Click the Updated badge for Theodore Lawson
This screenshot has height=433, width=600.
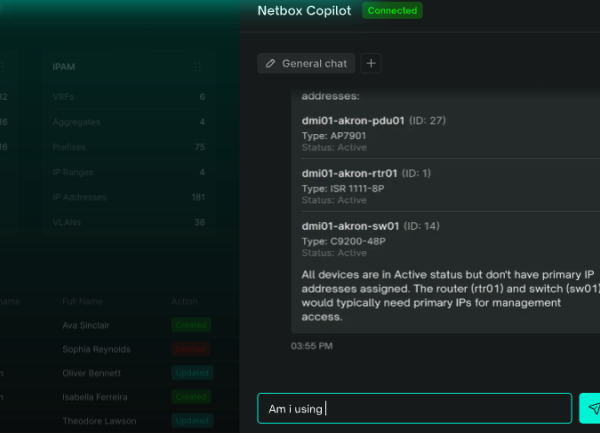192,421
